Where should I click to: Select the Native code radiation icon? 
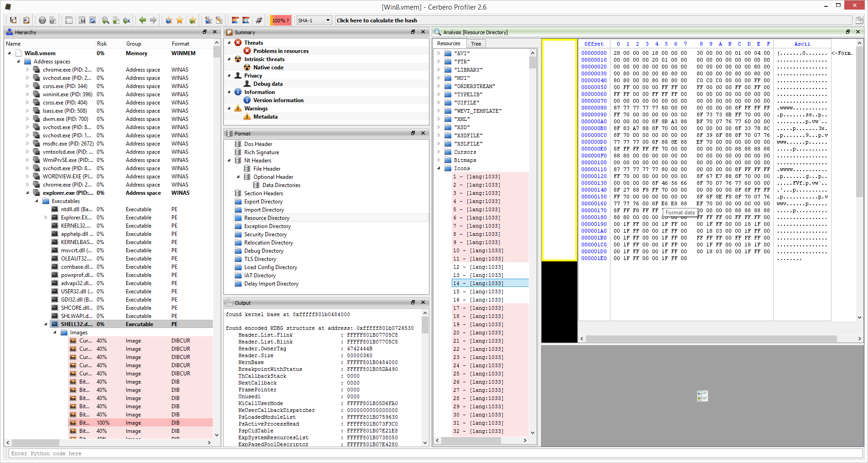pos(247,67)
